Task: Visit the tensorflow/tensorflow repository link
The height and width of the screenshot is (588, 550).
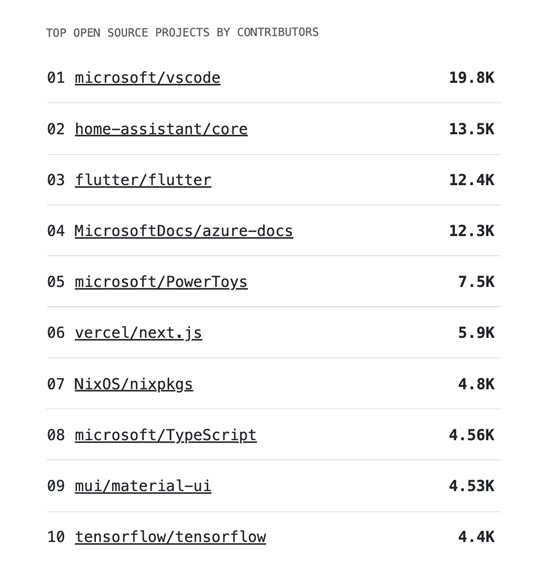Action: point(170,537)
